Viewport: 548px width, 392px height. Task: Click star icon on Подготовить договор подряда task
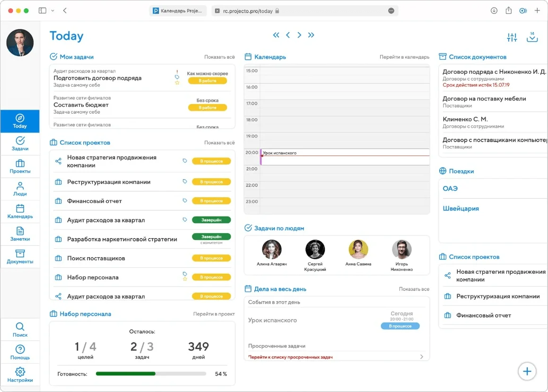coord(177,83)
